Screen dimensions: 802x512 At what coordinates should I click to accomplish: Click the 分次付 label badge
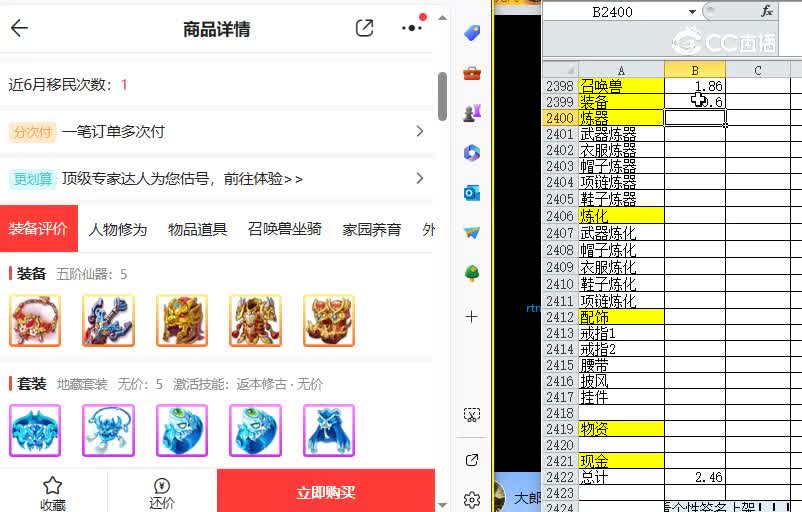(32, 132)
